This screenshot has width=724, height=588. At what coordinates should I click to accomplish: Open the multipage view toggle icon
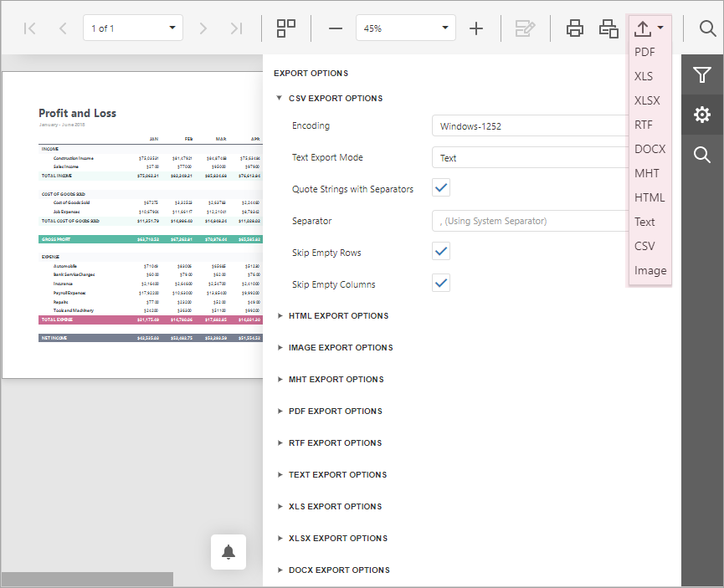(x=286, y=28)
